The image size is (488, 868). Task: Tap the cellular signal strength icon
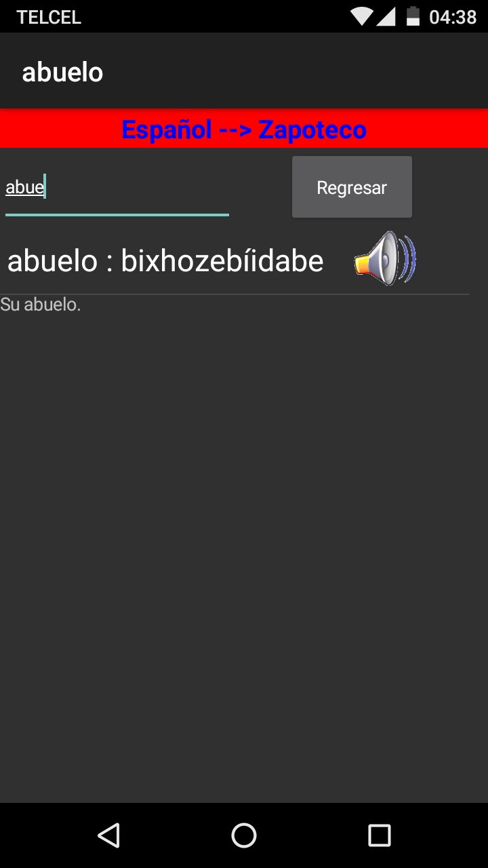pyautogui.click(x=386, y=16)
